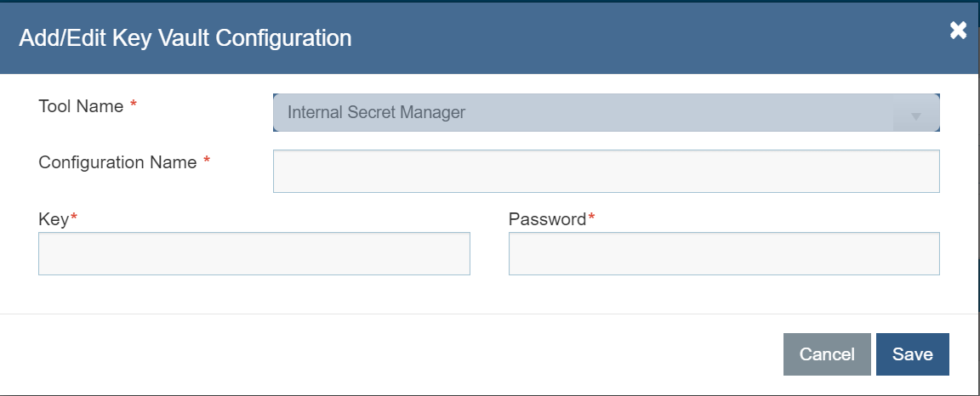Click the Tool Name label
The width and height of the screenshot is (980, 396).
pos(81,106)
